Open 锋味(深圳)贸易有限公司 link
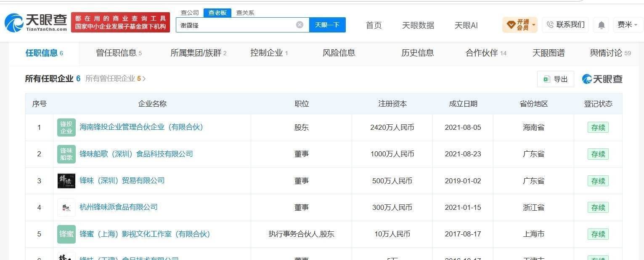Screen dimensions: 644x260 coord(122,181)
